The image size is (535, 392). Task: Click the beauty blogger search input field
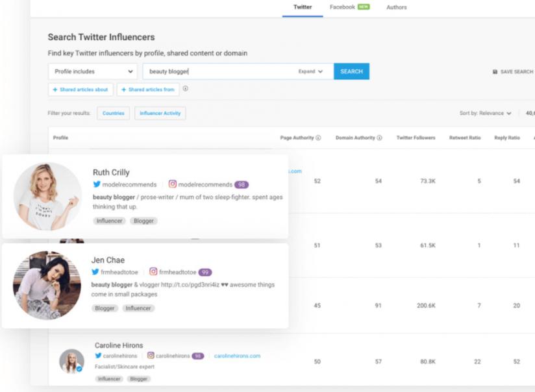tap(221, 71)
